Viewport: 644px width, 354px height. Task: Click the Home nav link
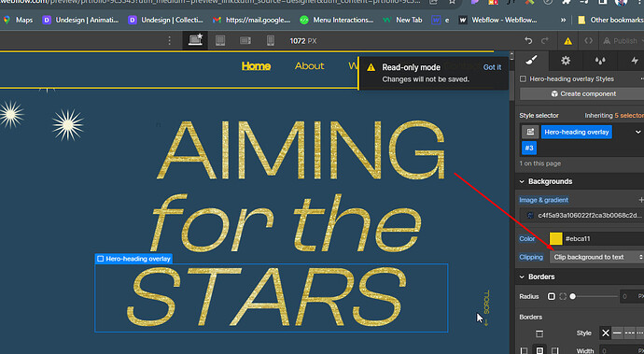(x=256, y=66)
